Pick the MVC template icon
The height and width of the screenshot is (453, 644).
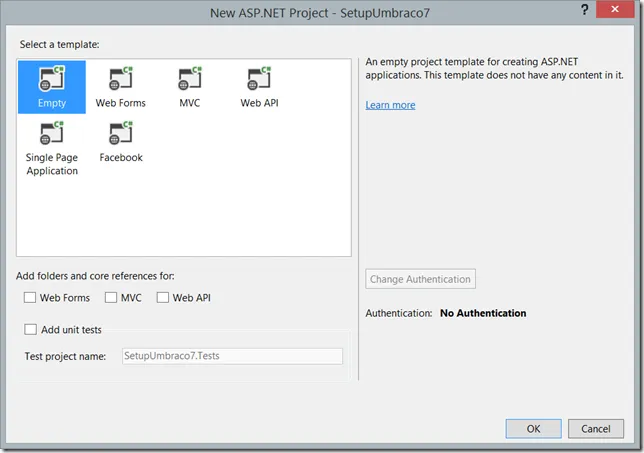[x=190, y=81]
